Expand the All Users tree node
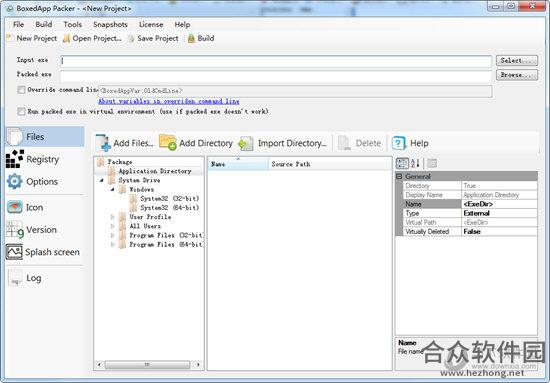The width and height of the screenshot is (550, 383). [113, 226]
